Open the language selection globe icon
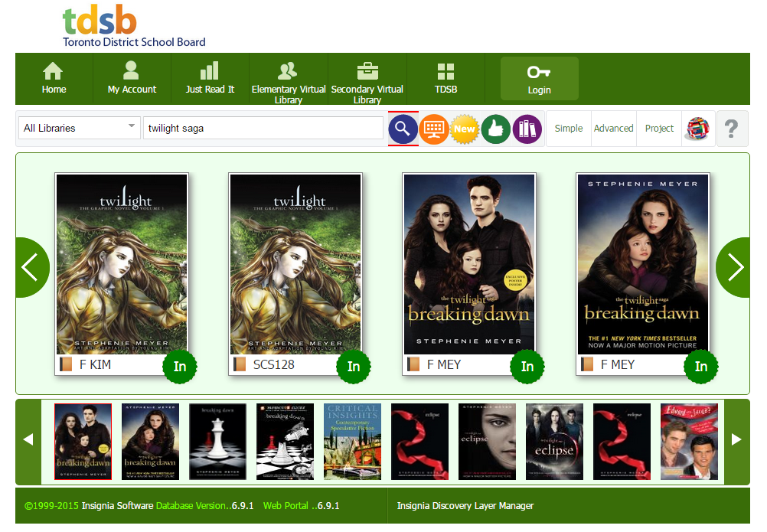767x532 pixels. pyautogui.click(x=697, y=129)
